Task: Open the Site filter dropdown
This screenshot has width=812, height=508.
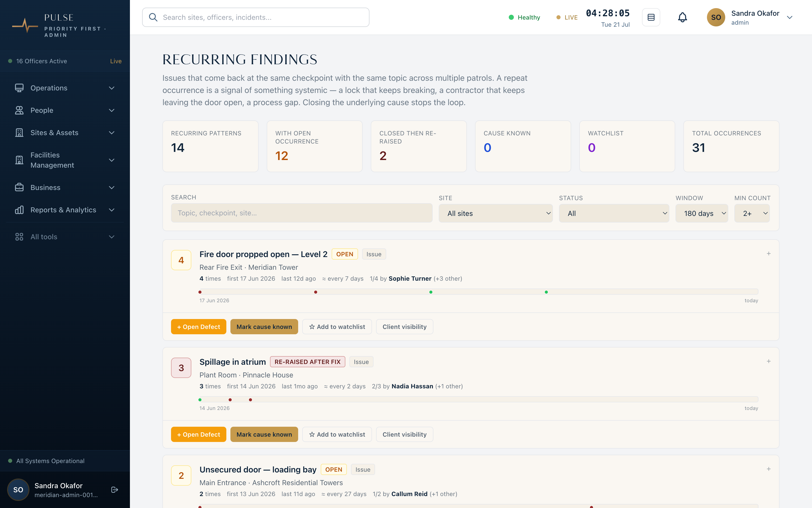Action: click(x=496, y=213)
